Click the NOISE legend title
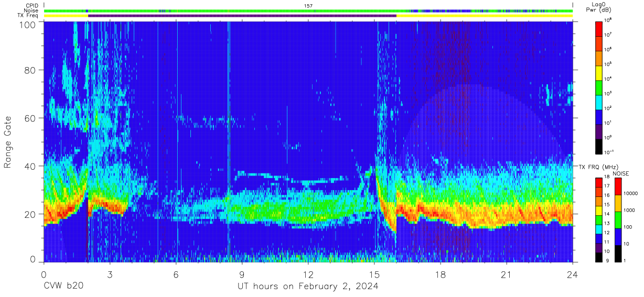This screenshot has width=644, height=297. tap(621, 173)
